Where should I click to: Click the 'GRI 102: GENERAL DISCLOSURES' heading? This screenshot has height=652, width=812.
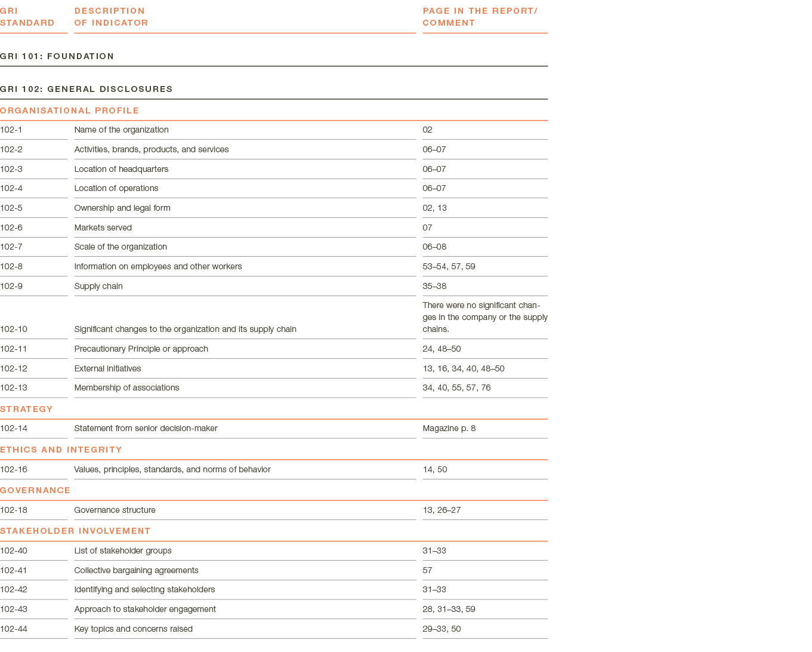tap(87, 89)
